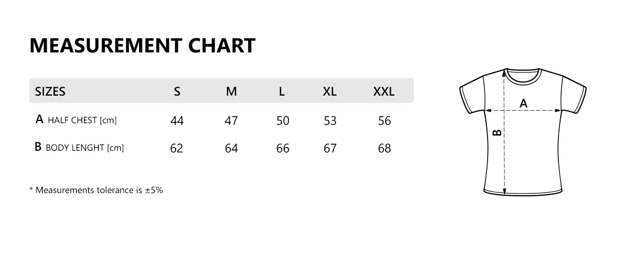The height and width of the screenshot is (270, 644).
Task: Click body length value 62 for S
Action: [x=177, y=148]
